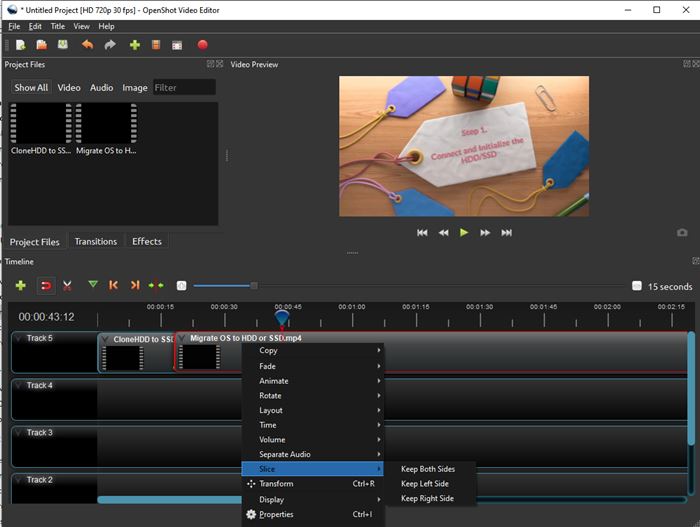
Task: Add a new track with timeline plus icon
Action: pos(20,286)
